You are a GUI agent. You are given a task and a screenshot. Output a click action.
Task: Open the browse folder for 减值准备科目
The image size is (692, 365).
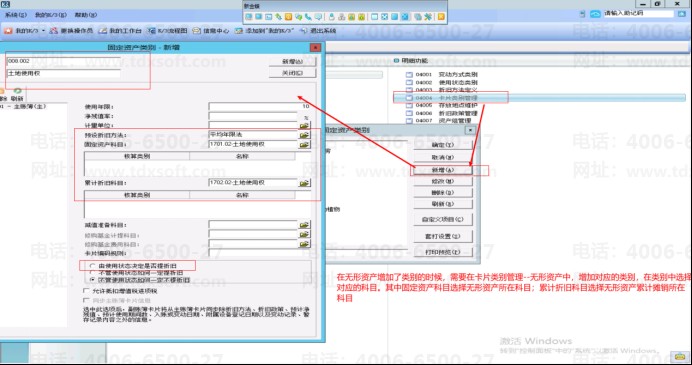[x=305, y=225]
